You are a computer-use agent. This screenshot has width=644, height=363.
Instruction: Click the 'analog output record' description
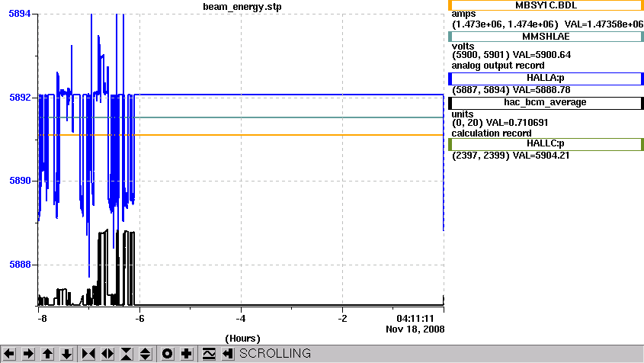coord(498,66)
